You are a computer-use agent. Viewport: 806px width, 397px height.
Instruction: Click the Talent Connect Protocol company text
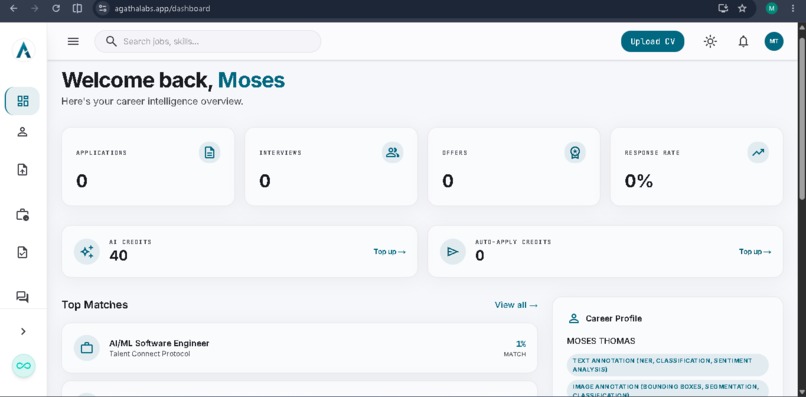coord(150,354)
